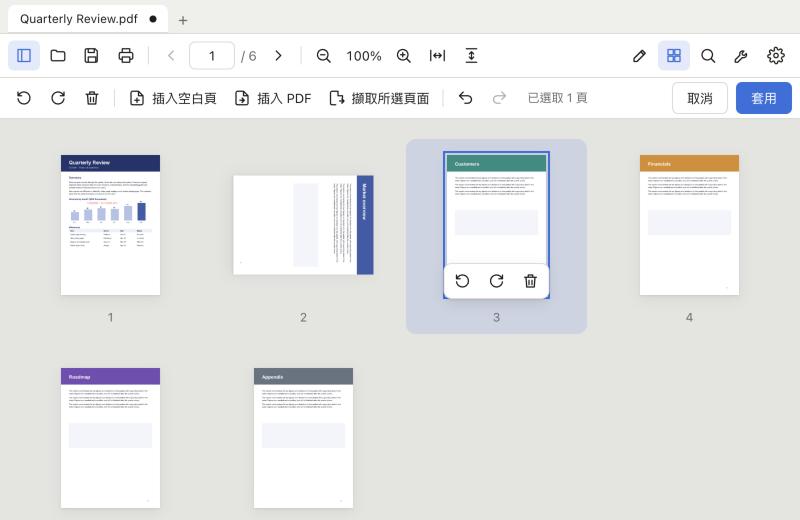Viewport: 800px width, 520px height.
Task: Click the 套用 apply button
Action: pos(764,98)
